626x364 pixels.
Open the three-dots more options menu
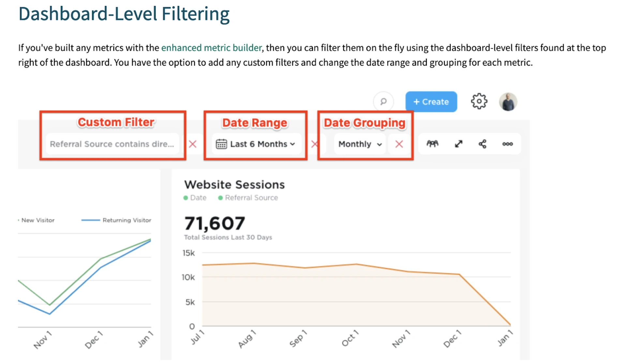click(507, 144)
